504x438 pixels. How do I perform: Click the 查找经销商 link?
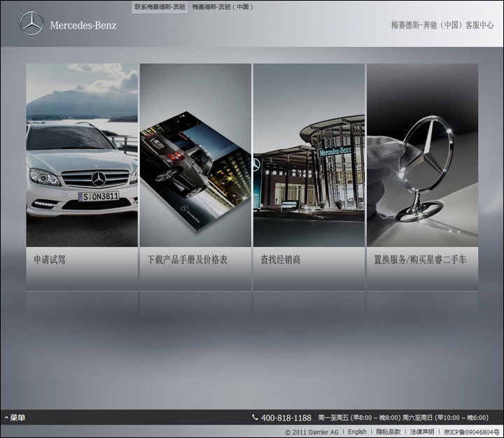[281, 260]
